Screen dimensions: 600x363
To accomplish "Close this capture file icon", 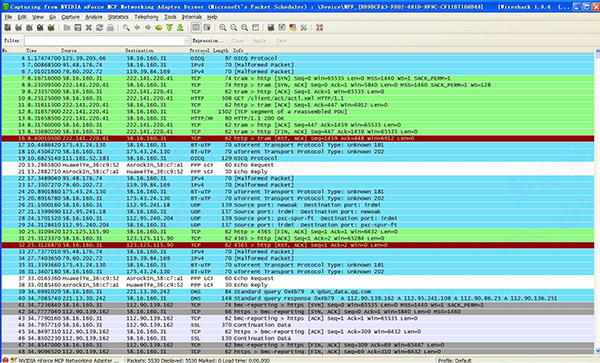I will point(88,28).
